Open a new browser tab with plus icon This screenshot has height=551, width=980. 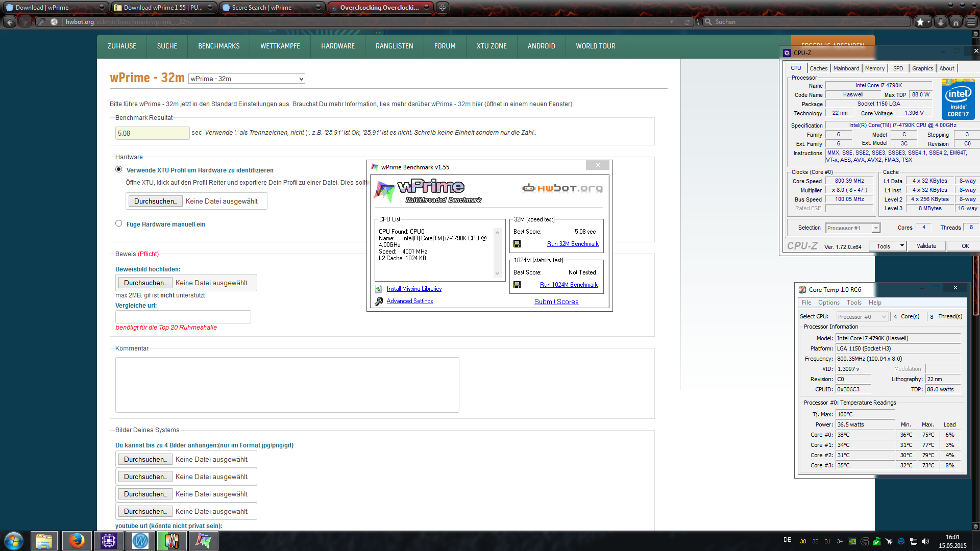click(x=443, y=7)
